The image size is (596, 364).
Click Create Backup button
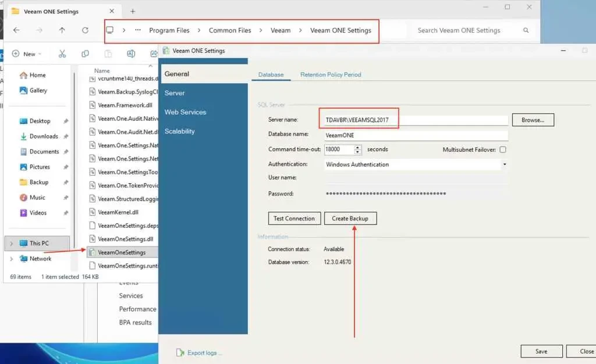pyautogui.click(x=350, y=219)
